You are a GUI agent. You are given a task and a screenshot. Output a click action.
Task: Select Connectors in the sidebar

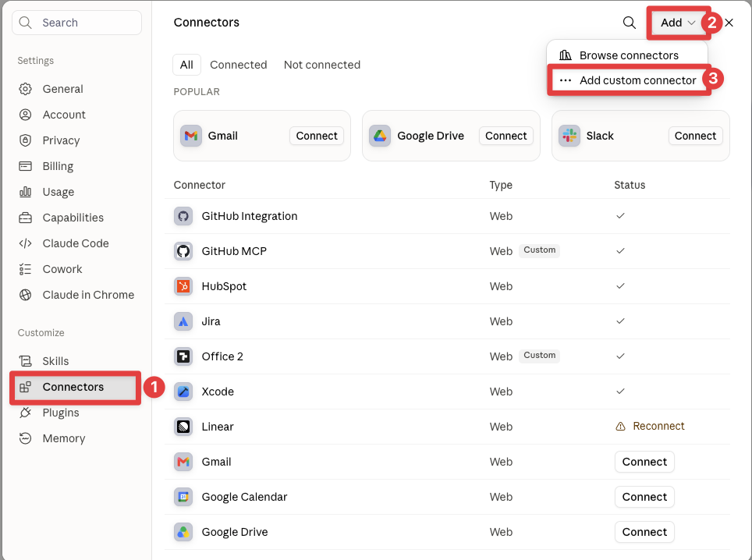click(76, 387)
